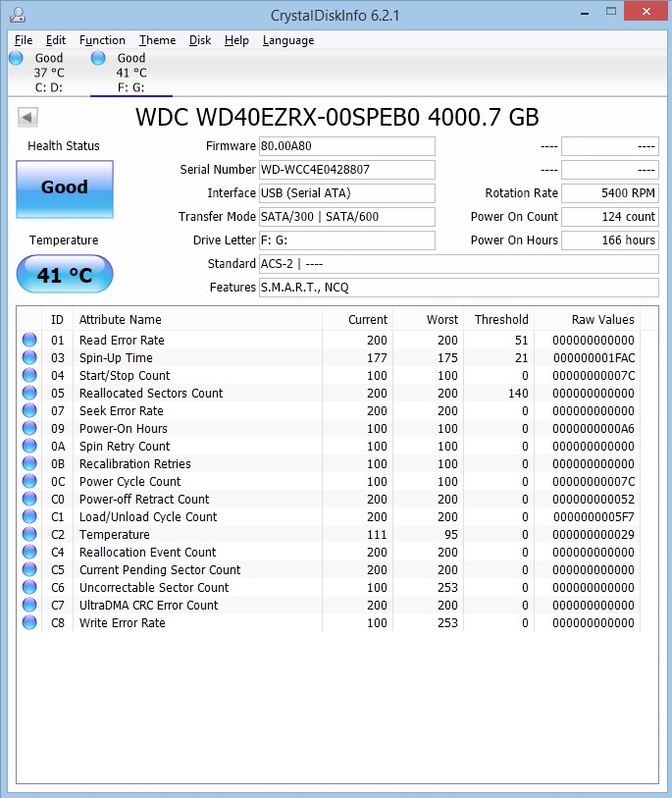Click the Threshold column header
This screenshot has height=798, width=672.
(498, 320)
